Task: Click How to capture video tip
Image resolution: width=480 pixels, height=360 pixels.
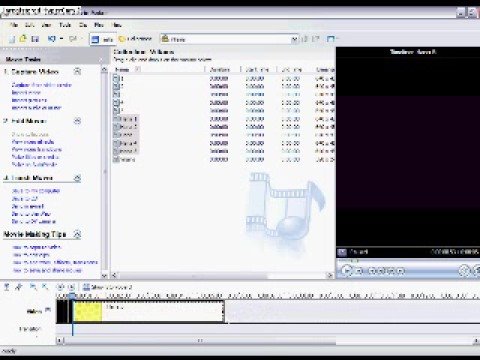Action: 37,247
